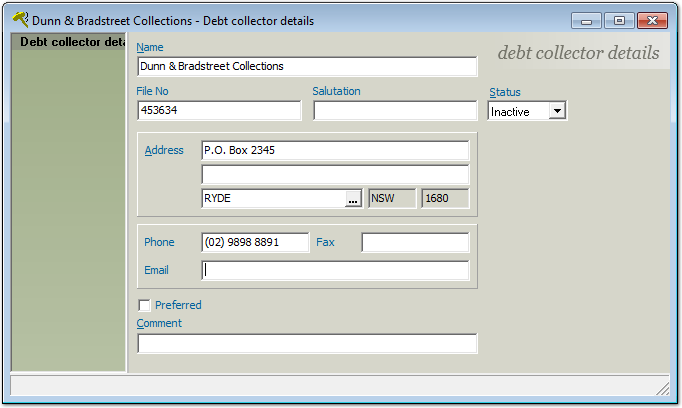Image resolution: width=682 pixels, height=408 pixels.
Task: Expand the Status dropdown arrow
Action: tap(557, 111)
